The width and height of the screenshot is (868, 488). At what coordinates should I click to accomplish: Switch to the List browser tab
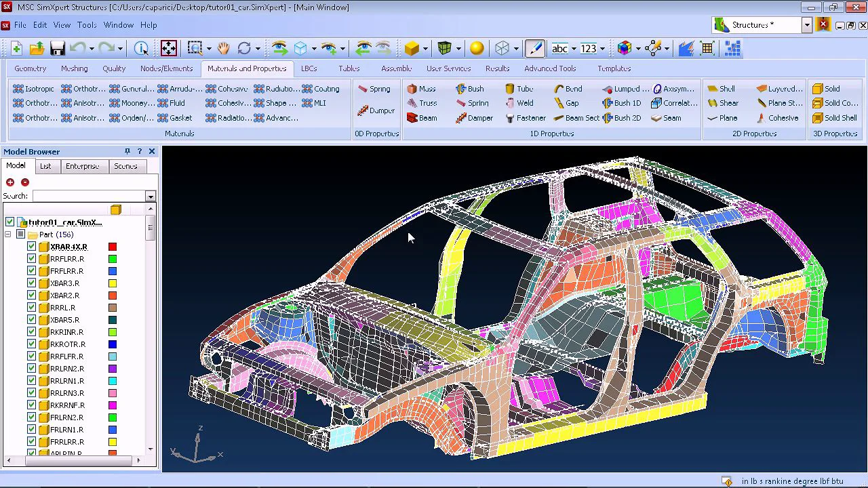(x=45, y=166)
